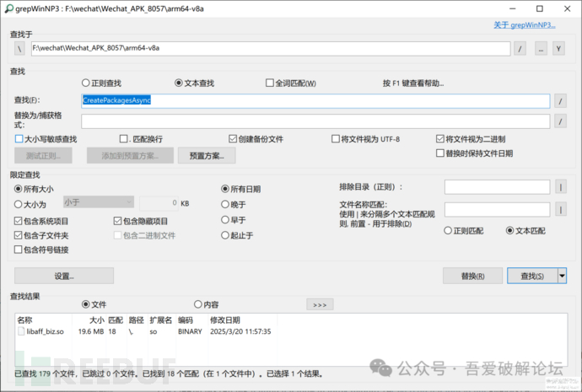The width and height of the screenshot is (582, 392).
Task: Click slash button beside the replace field
Action: click(x=561, y=121)
